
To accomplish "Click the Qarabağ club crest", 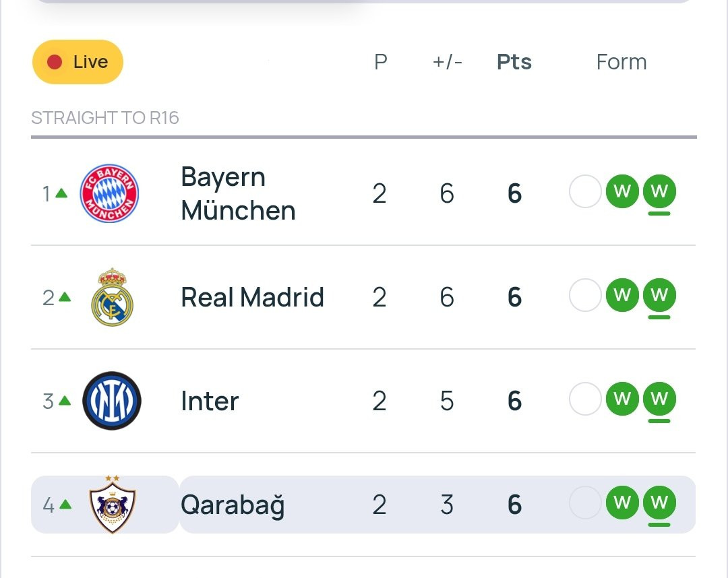I will (112, 505).
